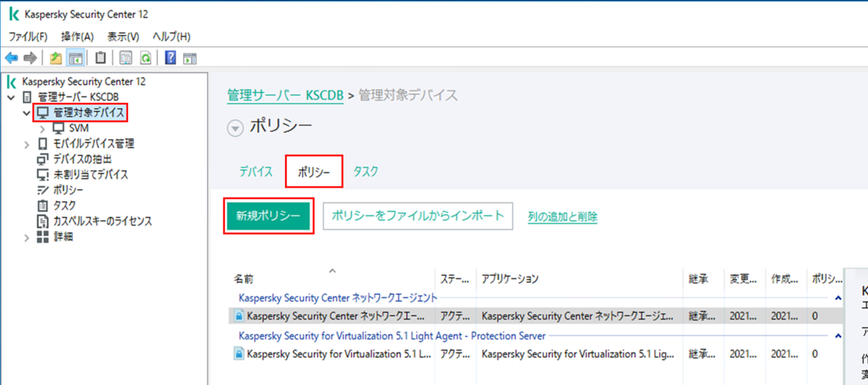
Task: Click the Virtualization 5.1 Light Agent - Protection Server header
Action: [x=392, y=336]
